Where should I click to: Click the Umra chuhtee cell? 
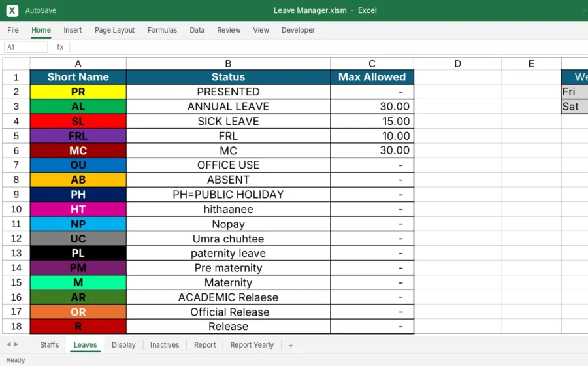click(x=228, y=239)
